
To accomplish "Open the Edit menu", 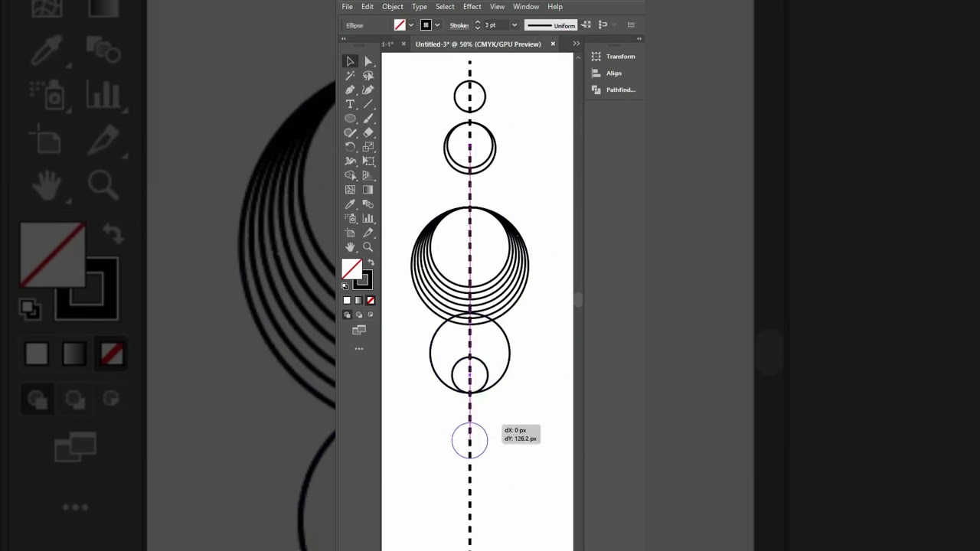I will pos(367,7).
